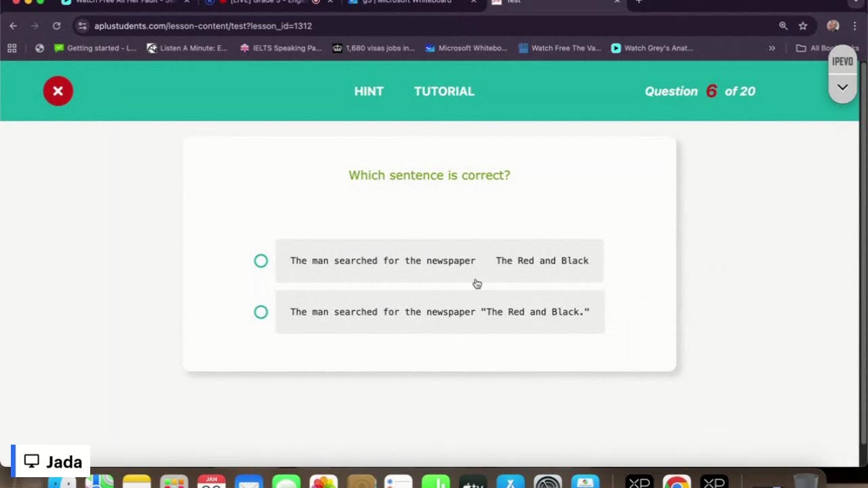The height and width of the screenshot is (488, 868).
Task: Open the "1,680 visas jobs in..." bookmark
Action: [x=374, y=48]
